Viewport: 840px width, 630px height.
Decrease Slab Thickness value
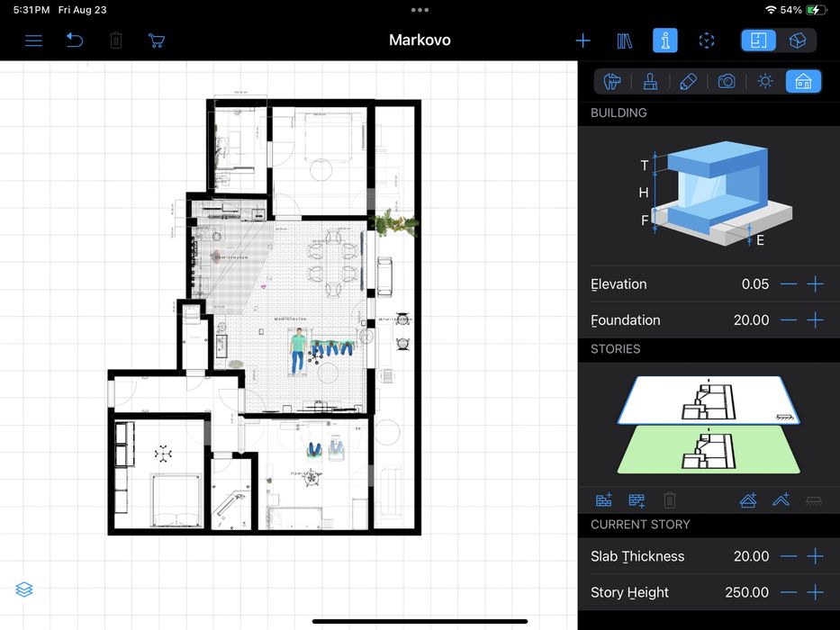[789, 556]
